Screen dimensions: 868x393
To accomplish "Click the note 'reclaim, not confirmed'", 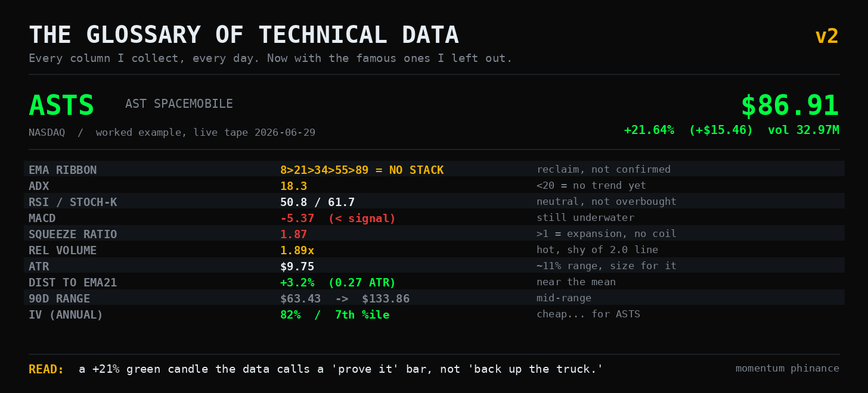I will 603,170.
